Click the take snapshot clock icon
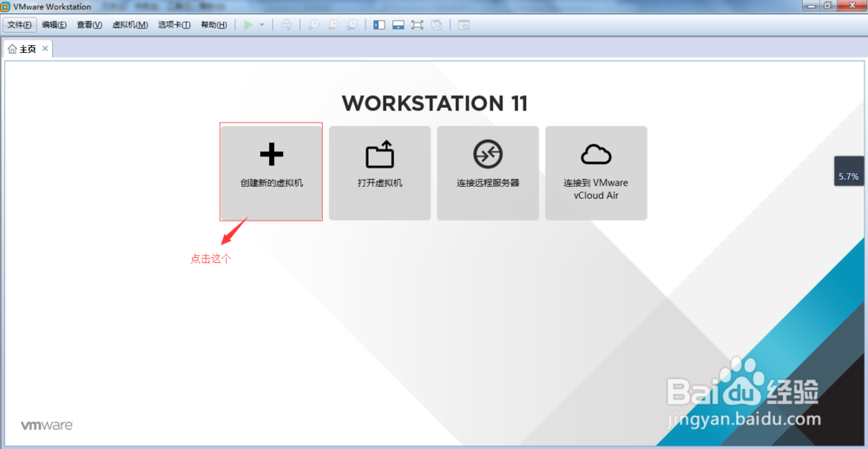Screen dimensions: 868x449 [x=314, y=25]
